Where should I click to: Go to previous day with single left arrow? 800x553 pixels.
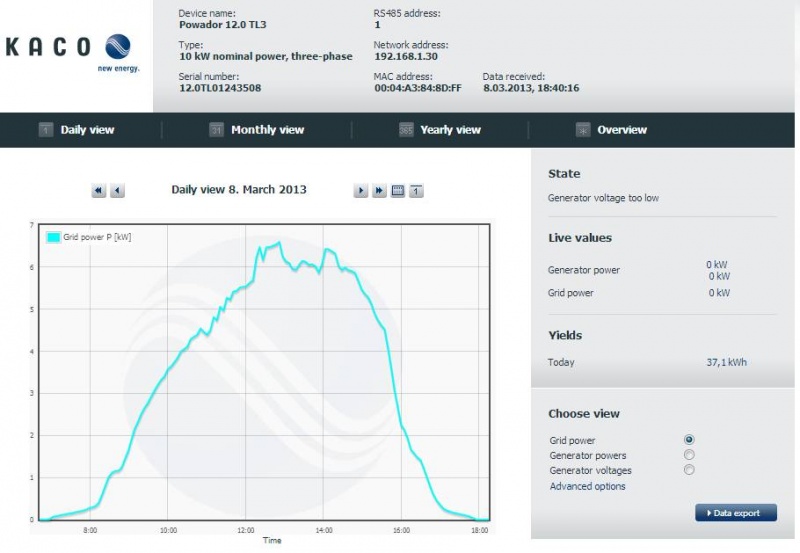(117, 190)
